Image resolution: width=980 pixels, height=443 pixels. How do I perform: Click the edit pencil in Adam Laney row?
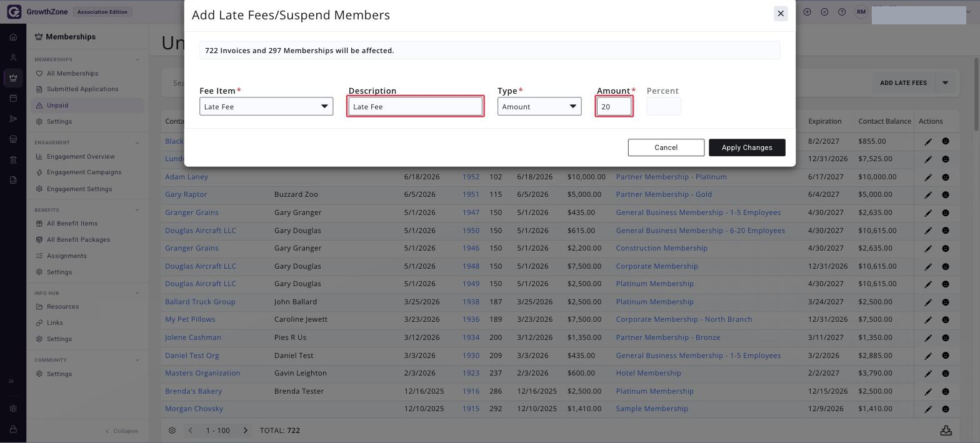click(x=928, y=177)
